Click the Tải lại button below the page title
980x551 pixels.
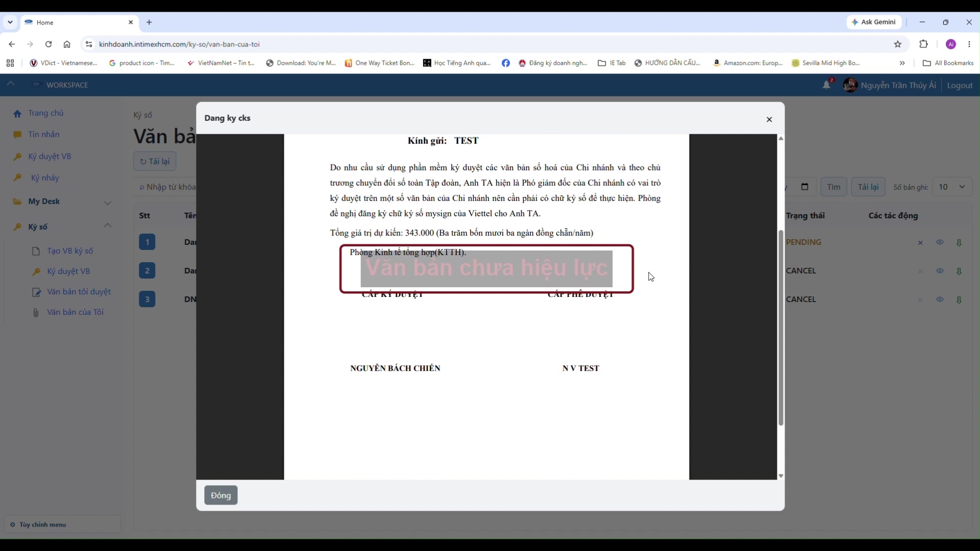[x=155, y=161]
